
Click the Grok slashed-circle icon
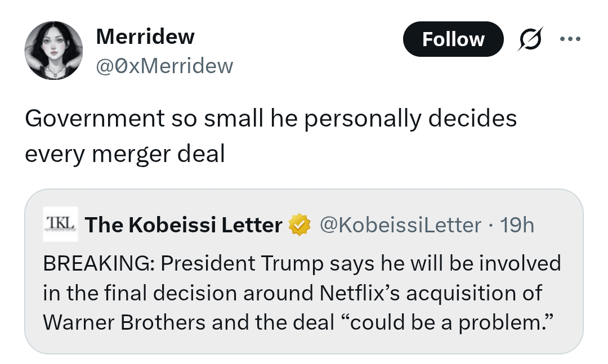tap(530, 39)
